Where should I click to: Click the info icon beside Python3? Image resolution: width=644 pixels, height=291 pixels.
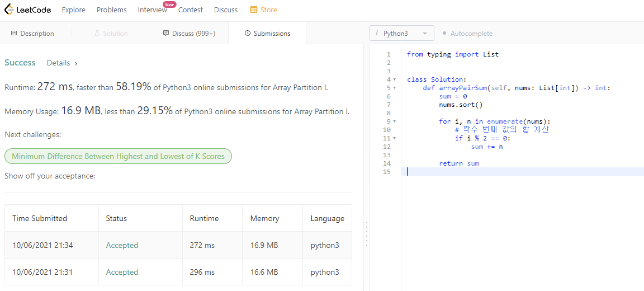[377, 33]
